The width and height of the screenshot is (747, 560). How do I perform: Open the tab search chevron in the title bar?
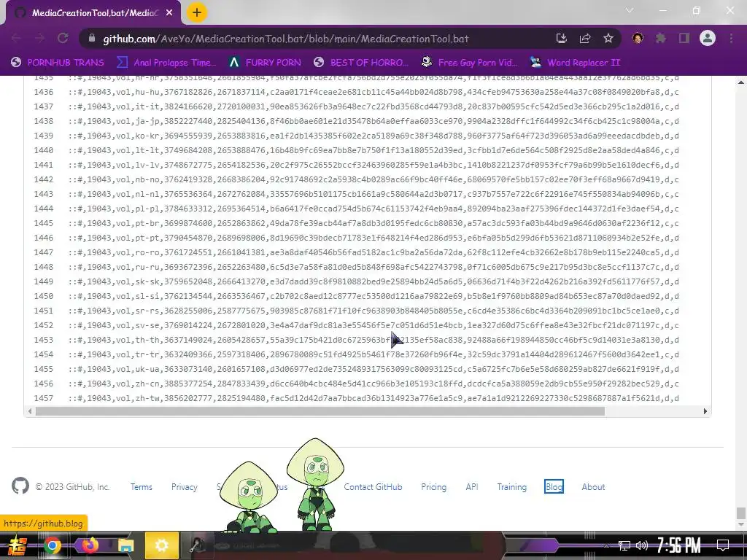click(x=630, y=10)
